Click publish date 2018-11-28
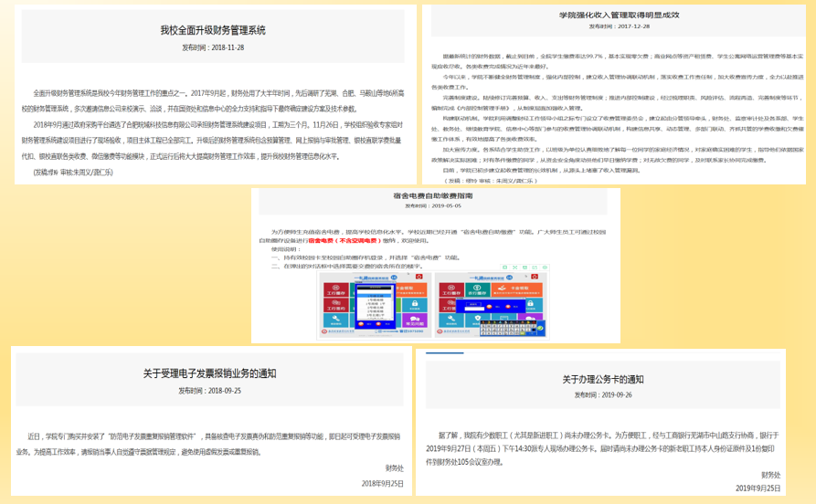This screenshot has width=816, height=504. [x=228, y=47]
